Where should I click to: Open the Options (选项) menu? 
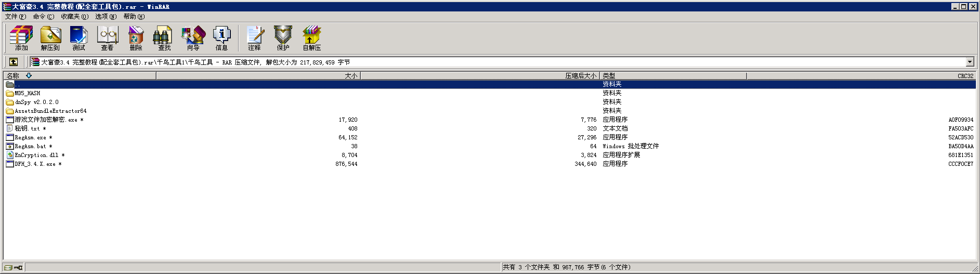coord(106,17)
